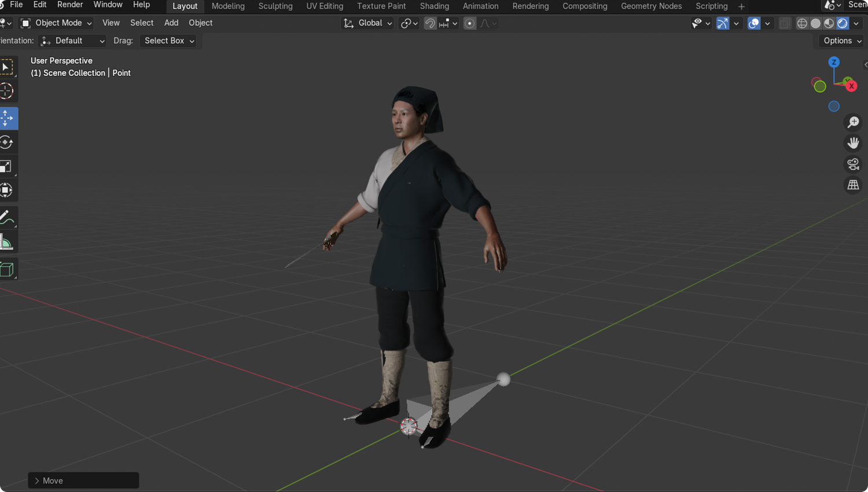Switch to material preview shading
The height and width of the screenshot is (492, 868).
pyautogui.click(x=829, y=23)
